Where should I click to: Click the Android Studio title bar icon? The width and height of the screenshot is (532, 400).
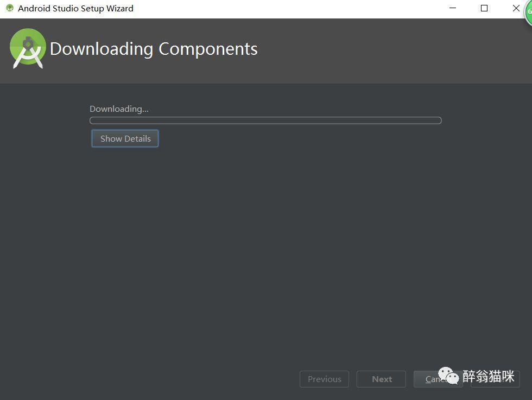tap(10, 8)
